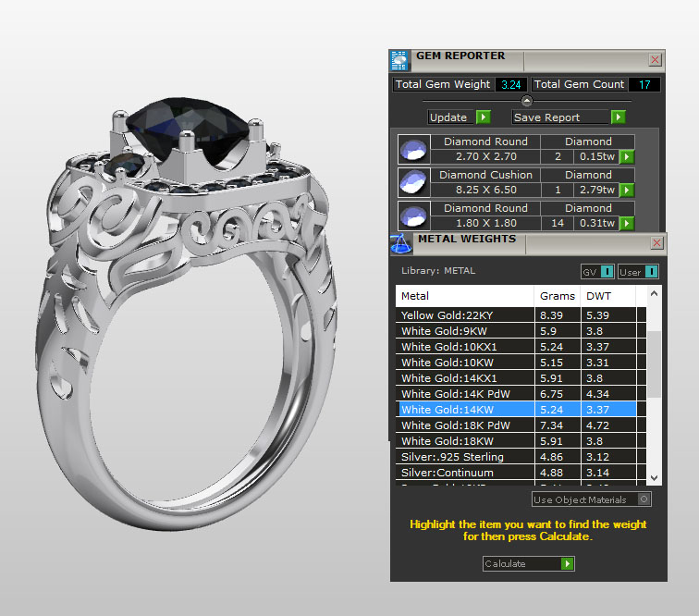The width and height of the screenshot is (699, 616).
Task: Click the gem thumbnail for Diamond Round 1.80 X 1.80
Action: tap(413, 216)
